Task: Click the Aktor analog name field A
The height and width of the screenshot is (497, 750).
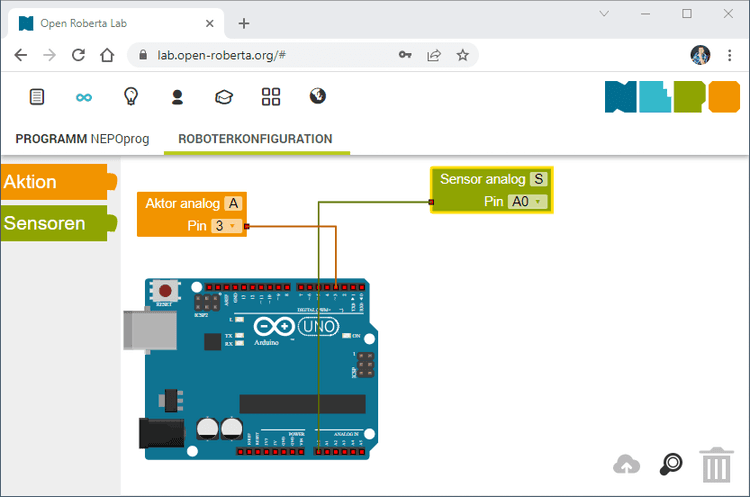Action: tap(233, 203)
